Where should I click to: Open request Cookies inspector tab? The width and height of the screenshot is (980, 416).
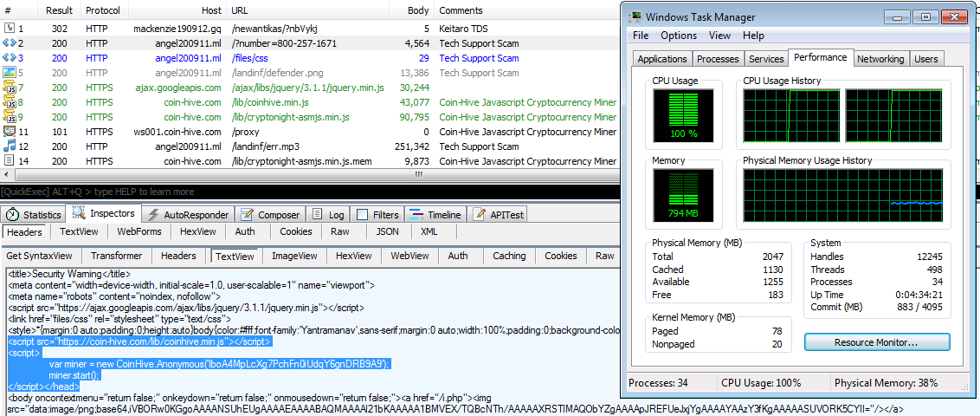[x=295, y=231]
